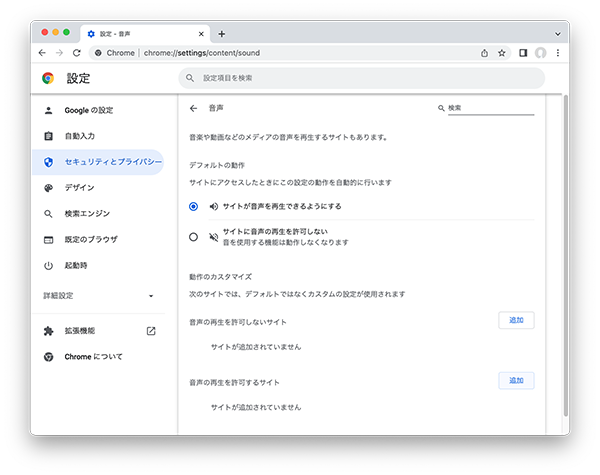Click 追加 for 音声の再生を許可するサイト
The image size is (600, 475).
(516, 380)
